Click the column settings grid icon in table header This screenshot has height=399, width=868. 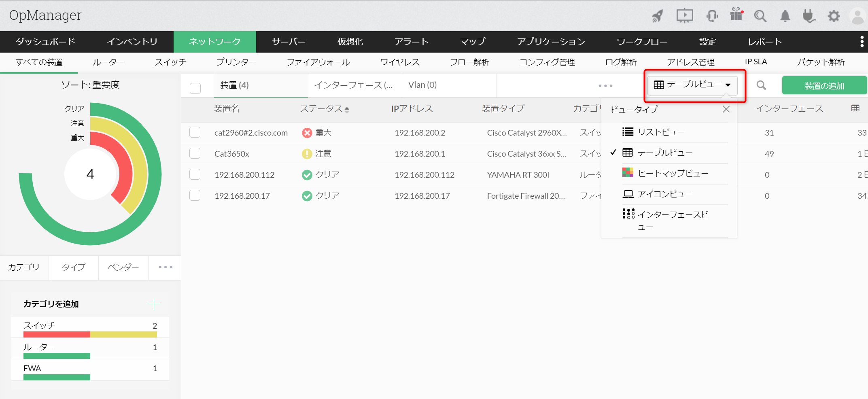pos(855,108)
